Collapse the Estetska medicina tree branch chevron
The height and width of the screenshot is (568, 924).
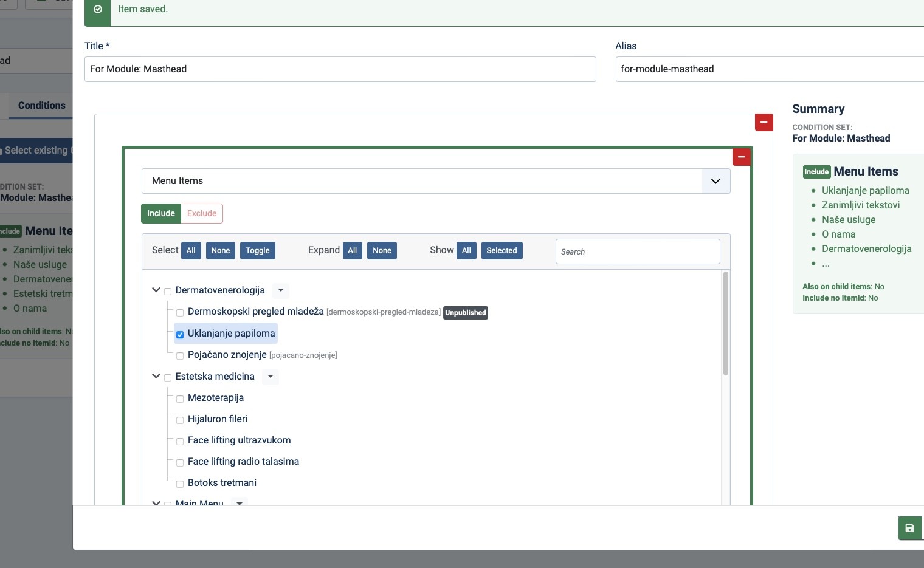[x=156, y=376]
